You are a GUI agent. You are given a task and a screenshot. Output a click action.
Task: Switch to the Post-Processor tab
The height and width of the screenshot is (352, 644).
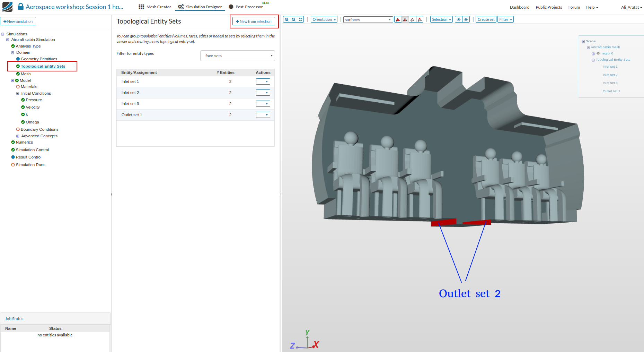click(x=246, y=7)
